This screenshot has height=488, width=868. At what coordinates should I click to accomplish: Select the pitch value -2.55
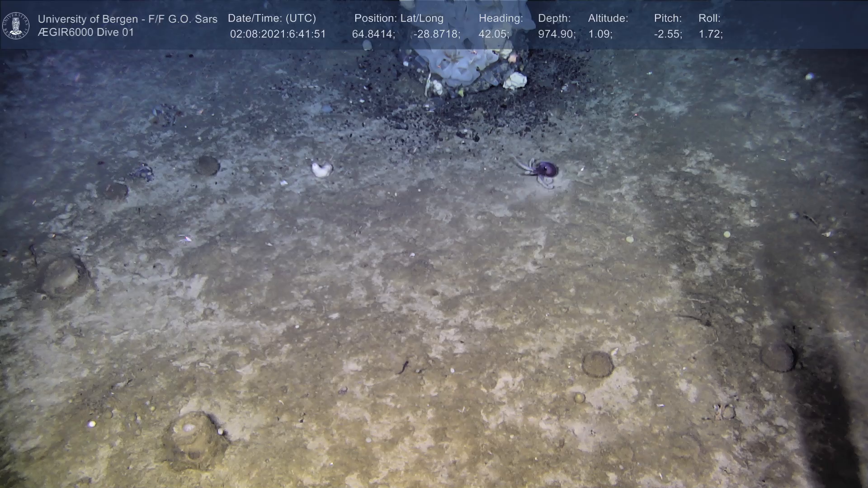668,34
